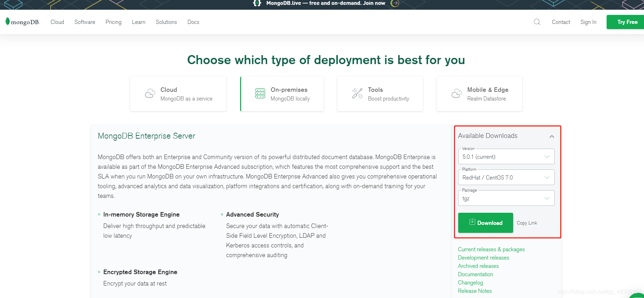Open the Platform dropdown
The height and width of the screenshot is (298, 644).
click(x=506, y=177)
